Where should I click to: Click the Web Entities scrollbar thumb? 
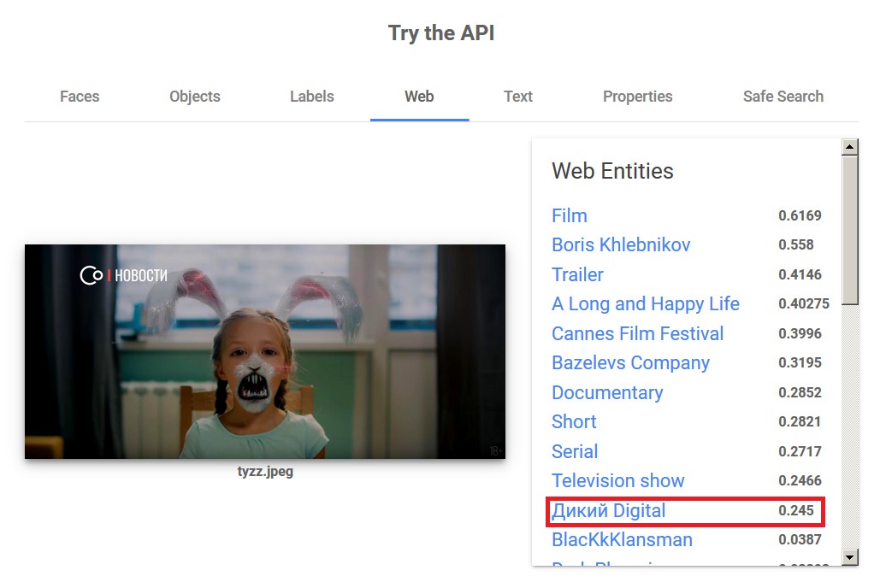(849, 230)
